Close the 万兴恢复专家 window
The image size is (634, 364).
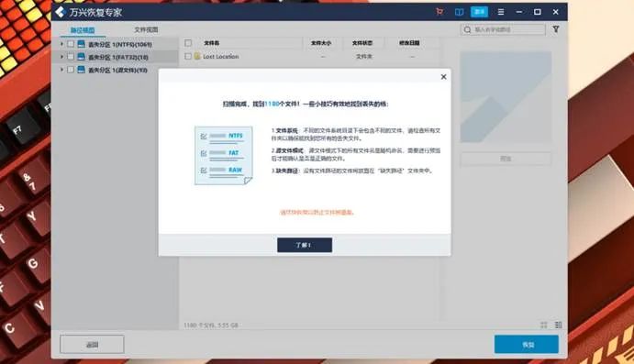[556, 12]
